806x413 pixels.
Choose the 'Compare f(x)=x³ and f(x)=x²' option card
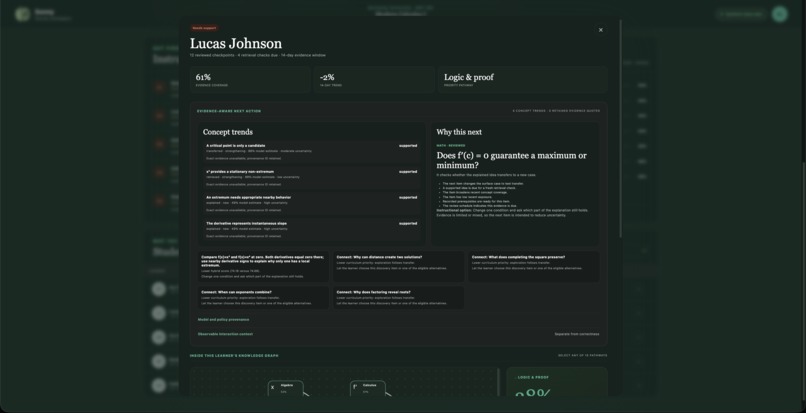click(264, 266)
